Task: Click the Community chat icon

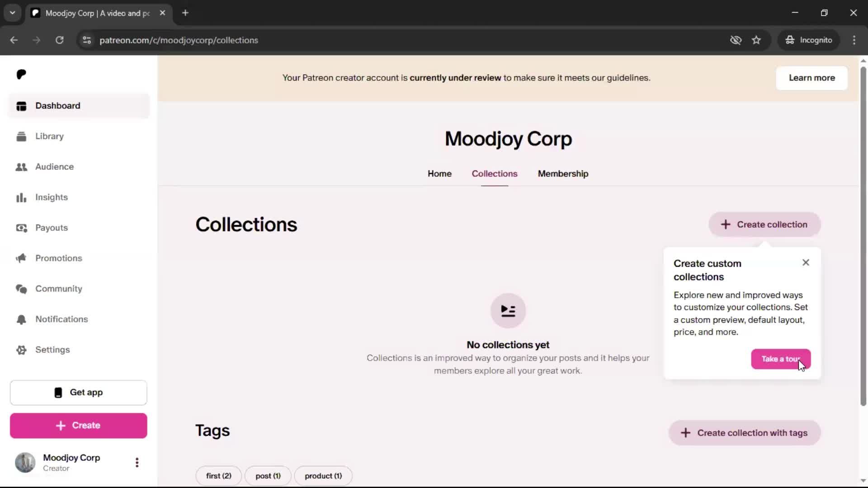Action: coord(21,289)
